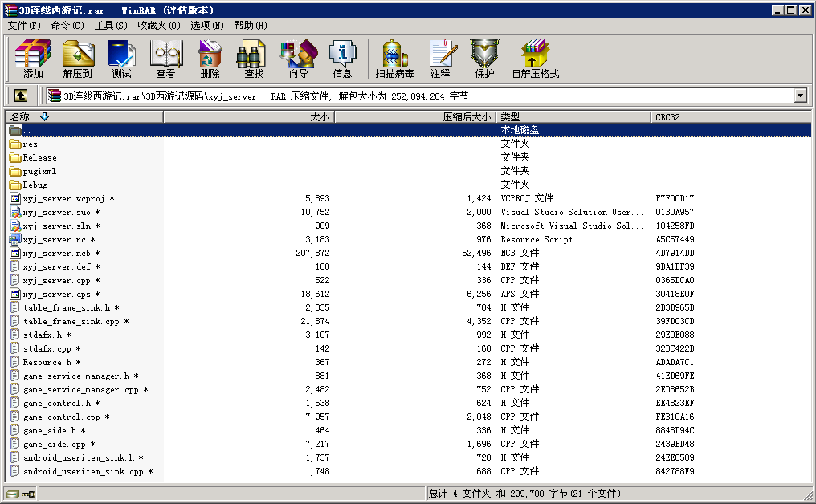Image resolution: width=816 pixels, height=504 pixels.
Task: Click the 添加 (Add) toolbar icon
Action: (33, 59)
